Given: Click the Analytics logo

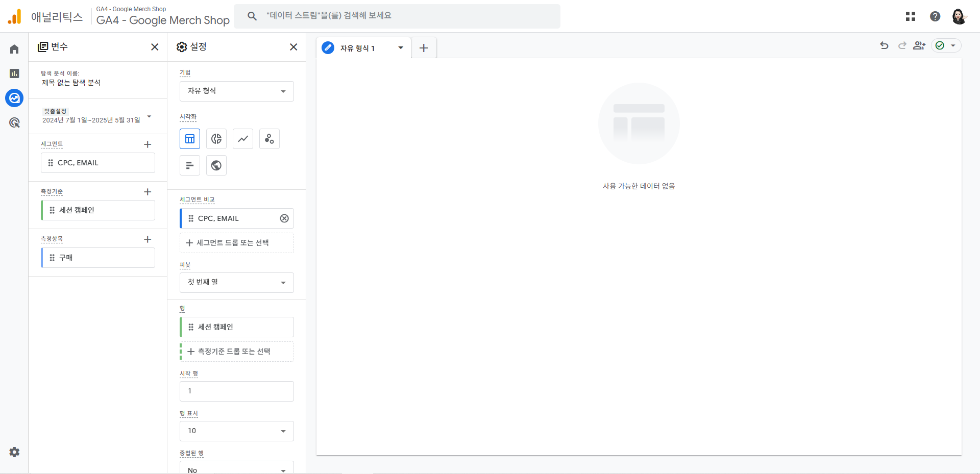Looking at the screenshot, I should tap(15, 16).
